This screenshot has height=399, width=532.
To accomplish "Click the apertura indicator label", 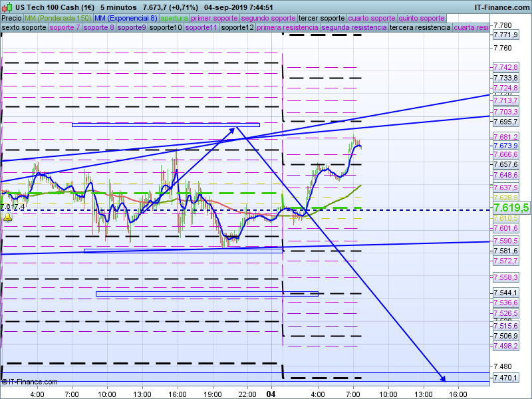I will coord(174,18).
